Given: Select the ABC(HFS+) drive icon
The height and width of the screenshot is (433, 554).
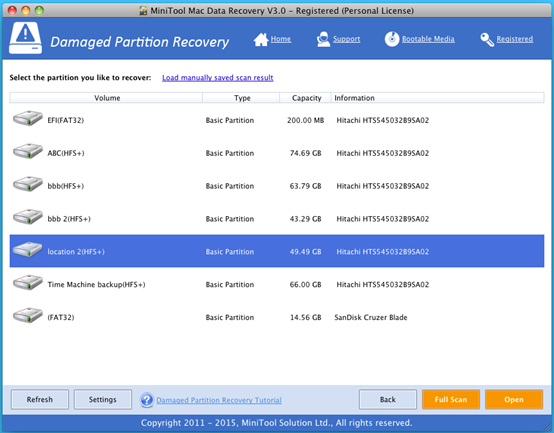Looking at the screenshot, I should tap(28, 151).
